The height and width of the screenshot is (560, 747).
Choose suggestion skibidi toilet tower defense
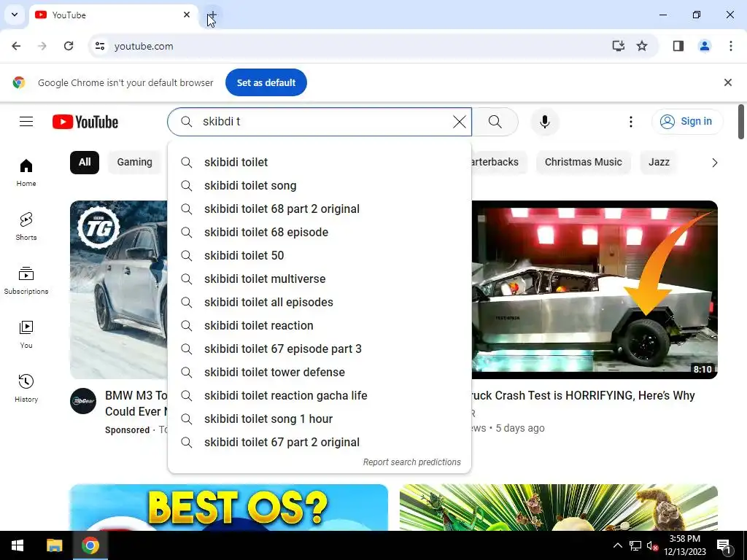tap(320, 373)
